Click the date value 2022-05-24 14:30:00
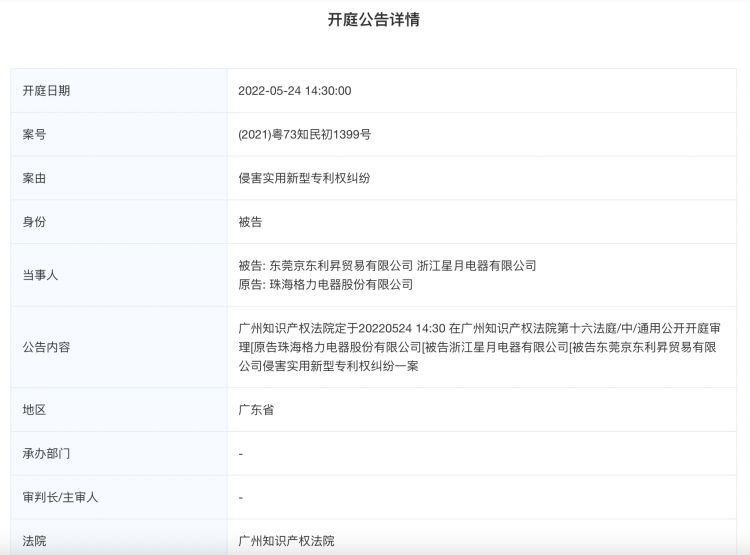Viewport: 750px width, 555px height. point(295,91)
